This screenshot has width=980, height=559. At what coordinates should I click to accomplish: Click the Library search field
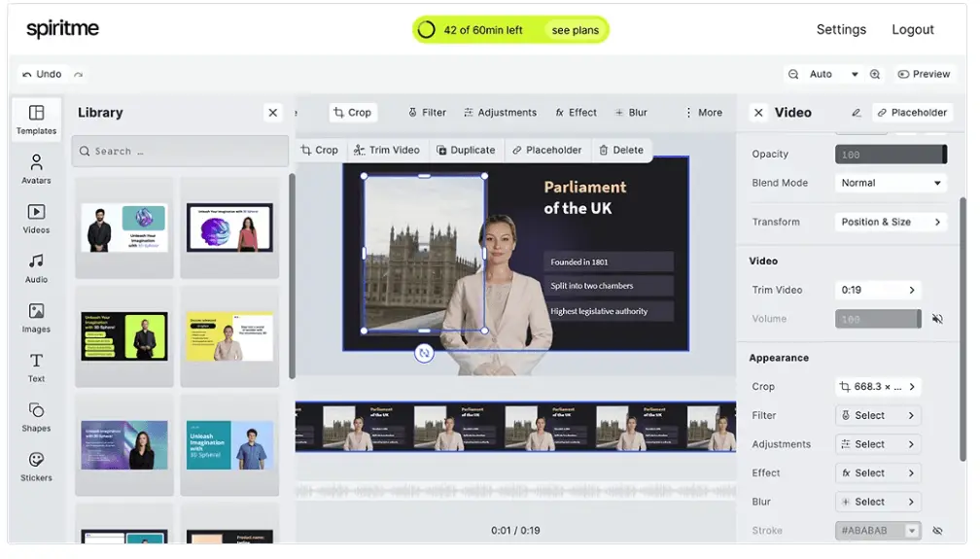180,152
